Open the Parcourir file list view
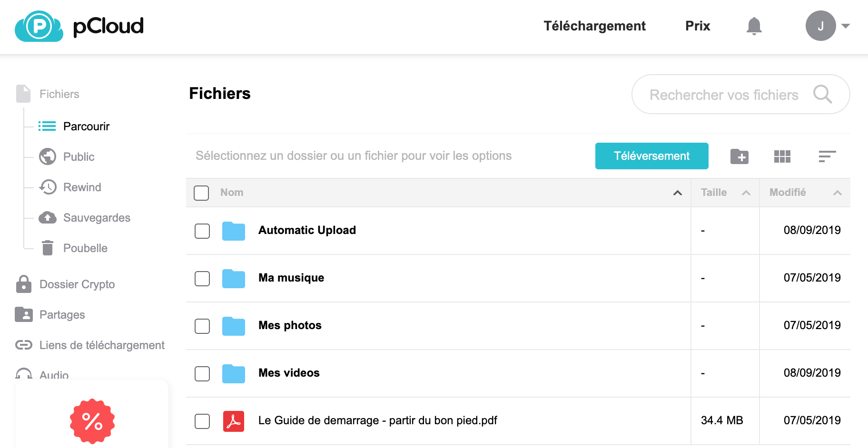 (x=86, y=126)
